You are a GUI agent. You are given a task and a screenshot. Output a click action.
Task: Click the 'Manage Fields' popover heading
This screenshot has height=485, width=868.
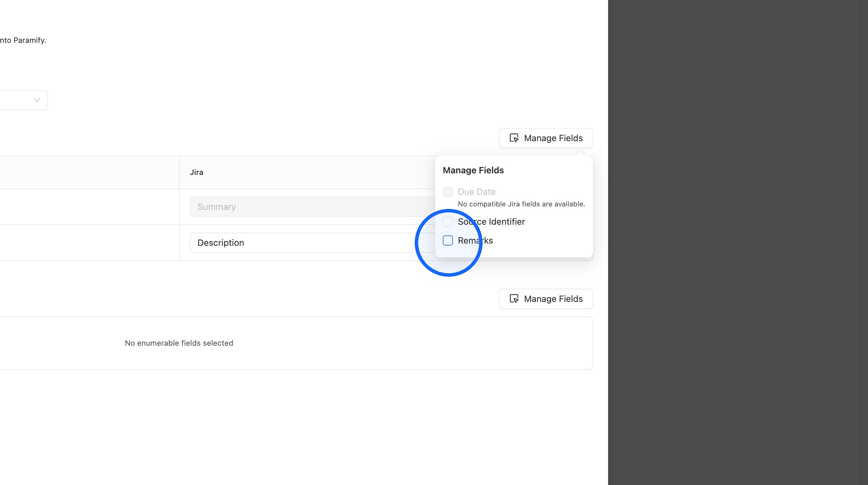click(473, 170)
